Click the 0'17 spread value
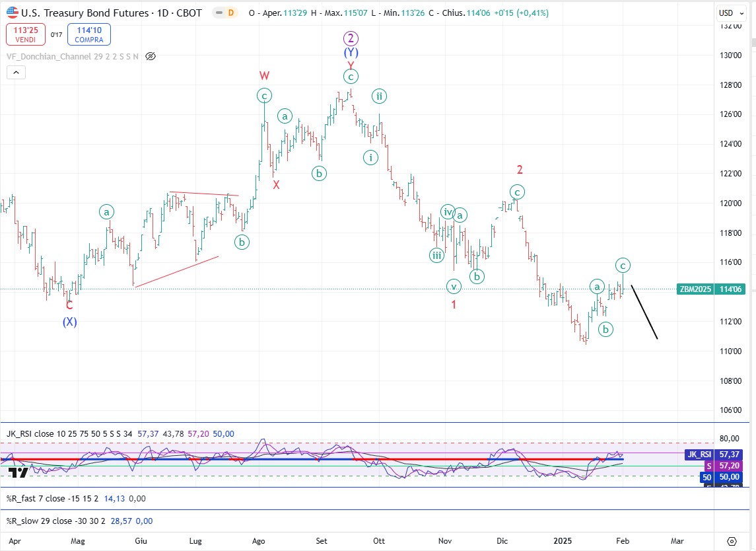Screen dimensions: 756x551 point(56,35)
